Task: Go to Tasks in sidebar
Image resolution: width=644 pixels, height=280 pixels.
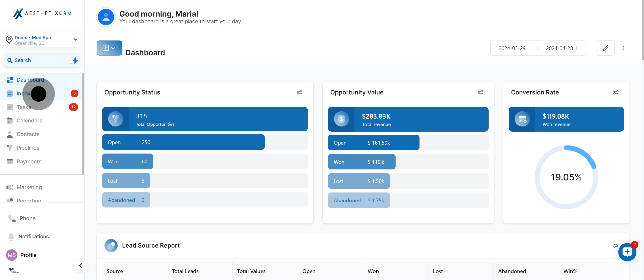Action: coord(24,107)
